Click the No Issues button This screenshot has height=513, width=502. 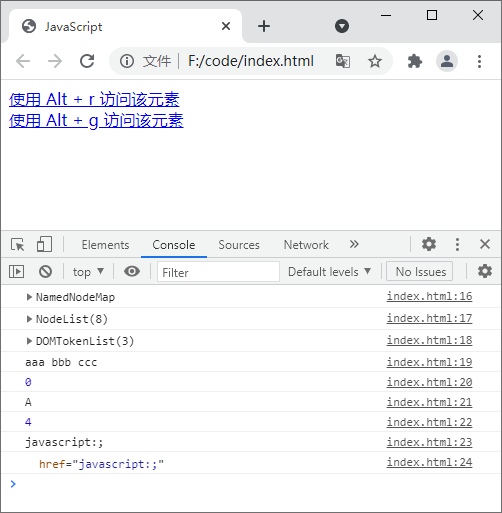click(x=420, y=272)
